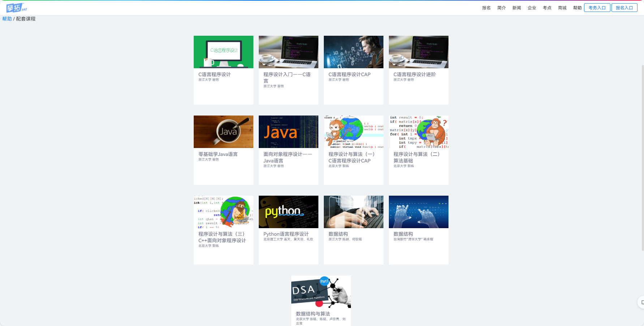Click 北京大学 郭炜 under 算法基础
Screen dimensions: 644x326
[x=403, y=166]
